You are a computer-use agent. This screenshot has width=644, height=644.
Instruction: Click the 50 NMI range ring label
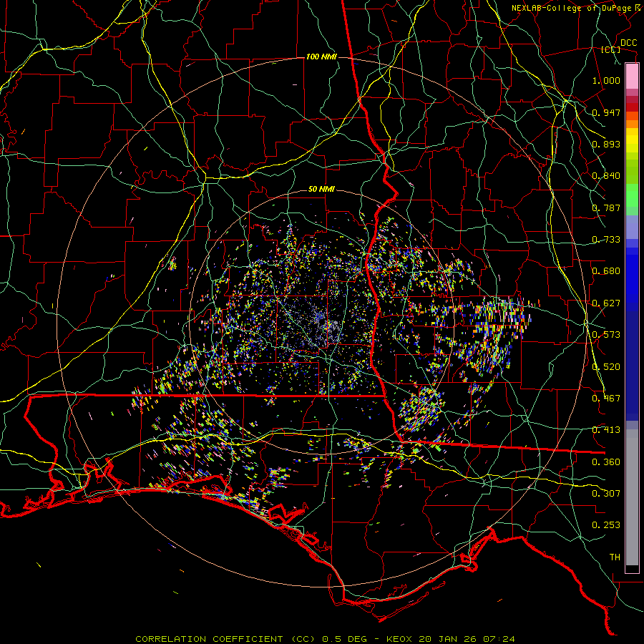pyautogui.click(x=321, y=190)
